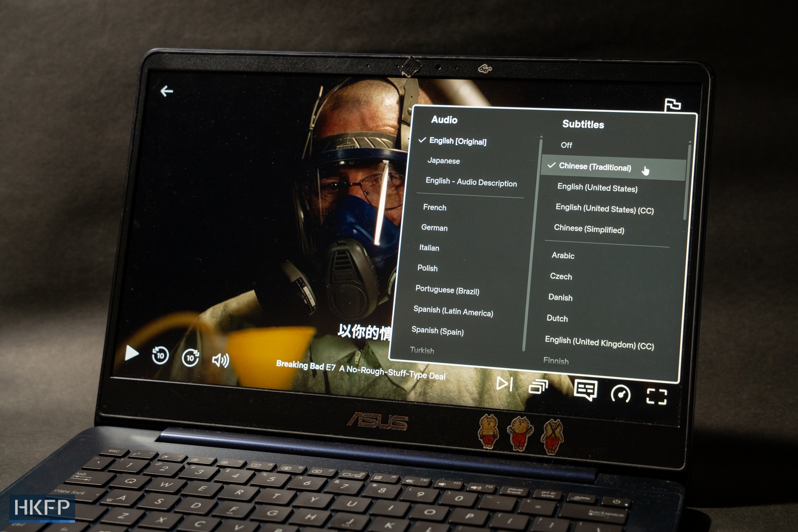This screenshot has height=532, width=798.
Task: Go back using the left arrow icon
Action: [167, 91]
